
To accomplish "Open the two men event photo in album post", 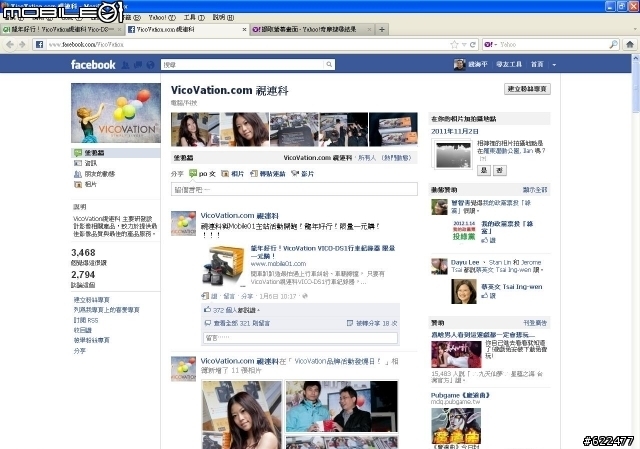I will [x=342, y=407].
